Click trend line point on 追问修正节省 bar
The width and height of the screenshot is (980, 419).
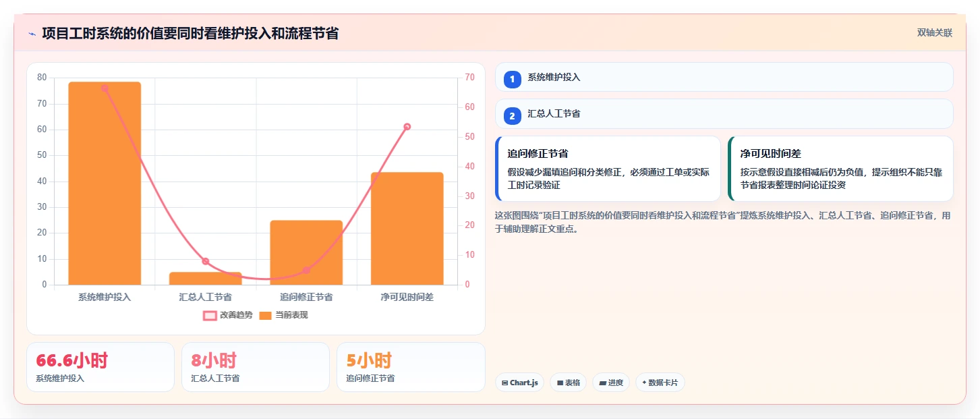coord(306,270)
